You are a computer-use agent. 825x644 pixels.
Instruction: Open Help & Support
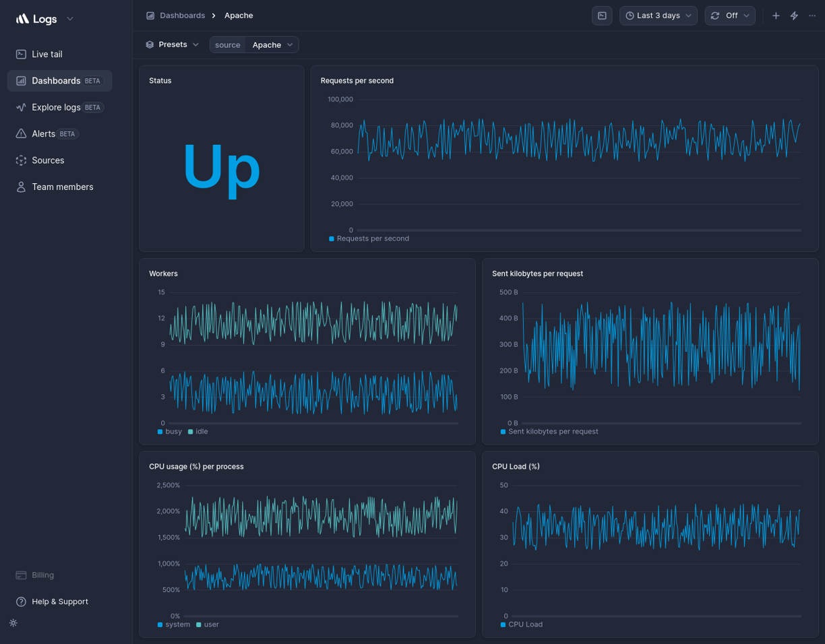(59, 602)
